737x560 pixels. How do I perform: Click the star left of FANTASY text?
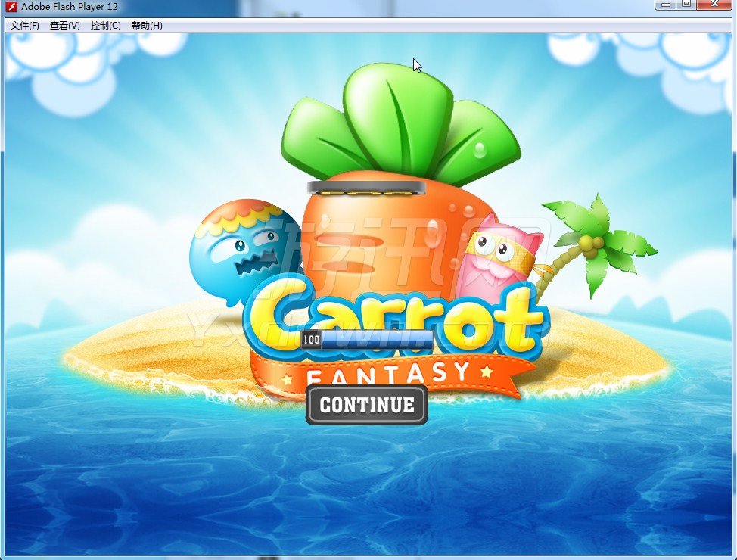287,376
